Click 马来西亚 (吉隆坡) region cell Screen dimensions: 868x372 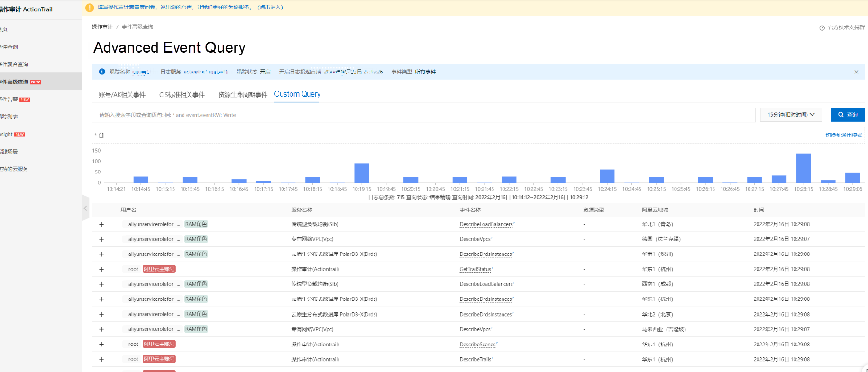664,329
